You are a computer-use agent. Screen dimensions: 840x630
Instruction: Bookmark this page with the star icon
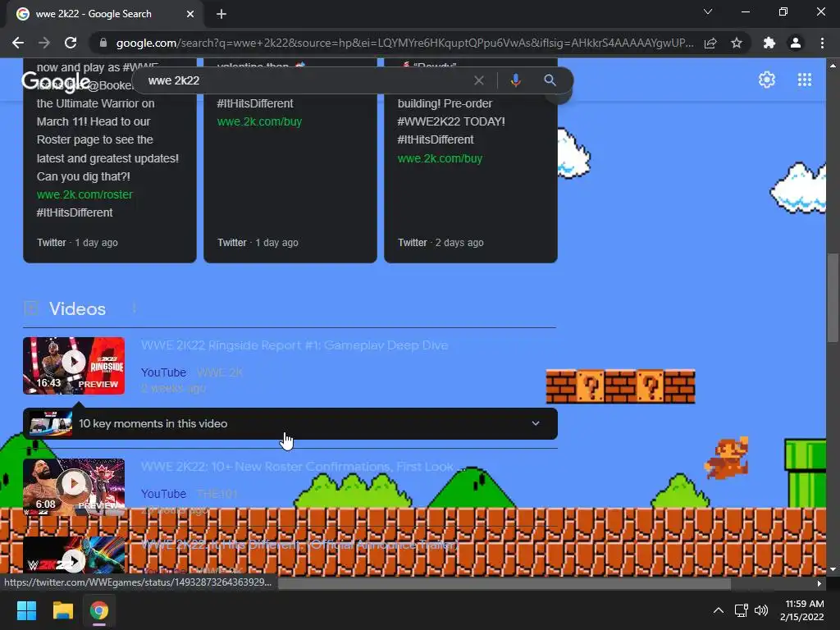click(737, 43)
